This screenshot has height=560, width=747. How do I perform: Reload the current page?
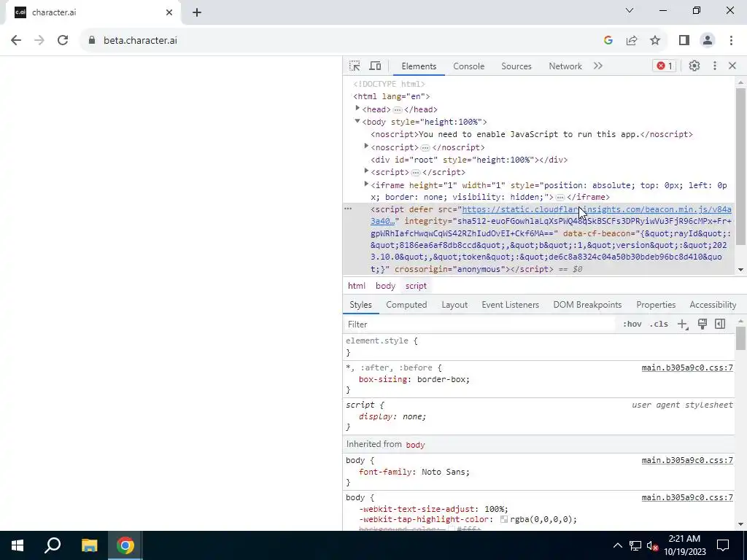63,40
